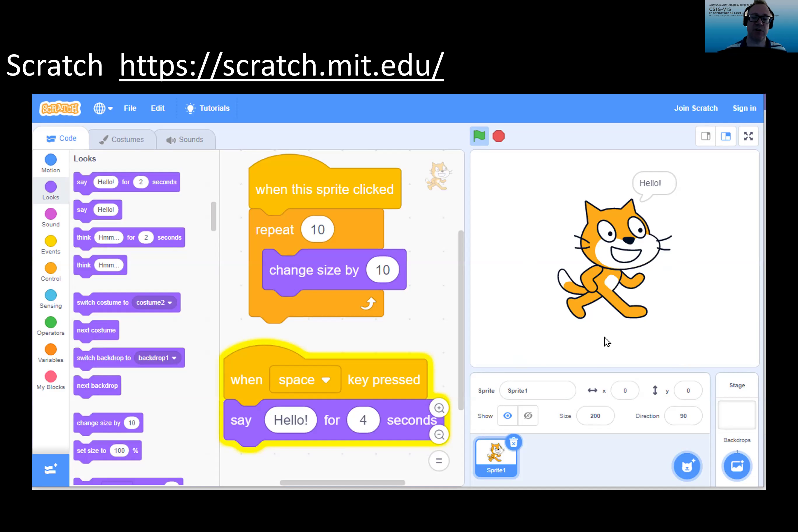Click Join Scratch link
The height and width of the screenshot is (532, 798).
pos(696,108)
